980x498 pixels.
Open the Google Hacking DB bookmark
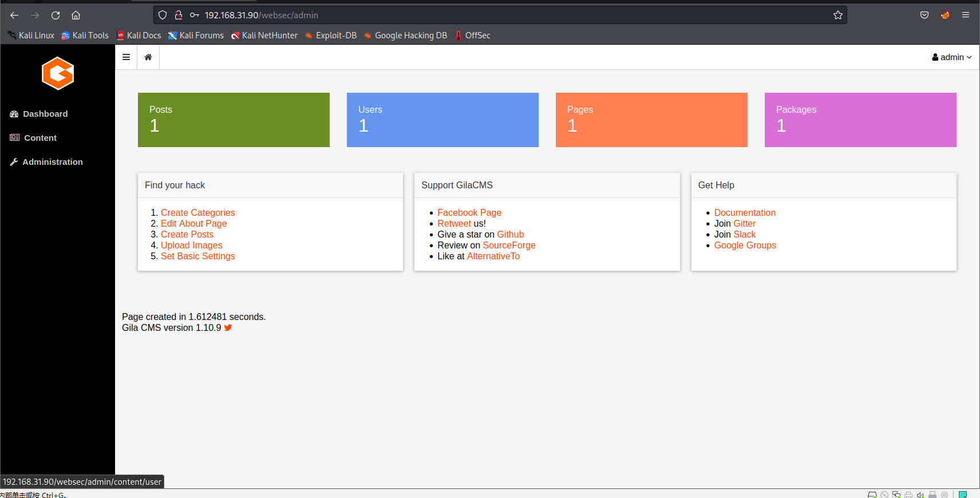[x=406, y=35]
